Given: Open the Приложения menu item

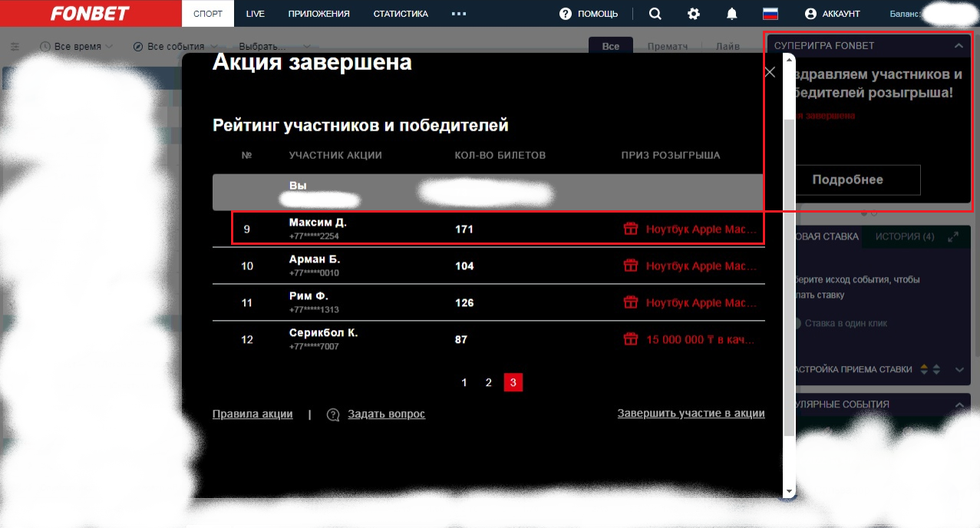Looking at the screenshot, I should tap(319, 14).
